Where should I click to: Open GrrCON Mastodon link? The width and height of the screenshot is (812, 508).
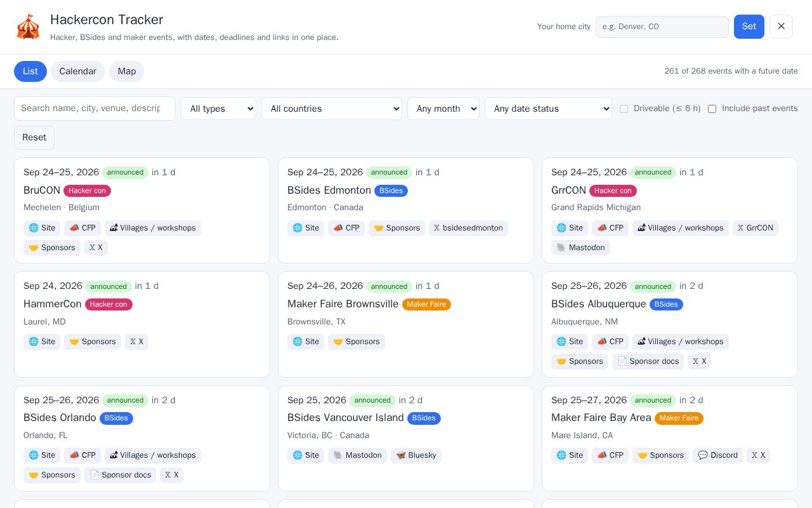(x=580, y=248)
